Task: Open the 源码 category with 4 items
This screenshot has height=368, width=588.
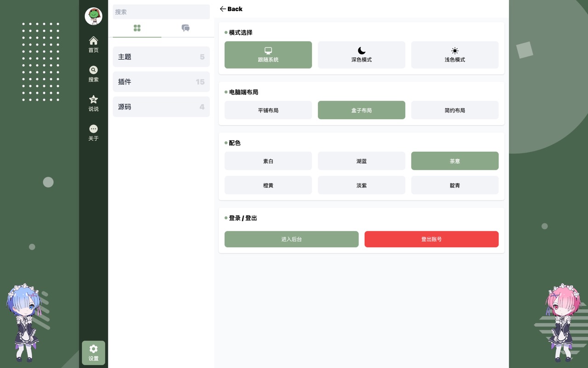Action: point(161,107)
